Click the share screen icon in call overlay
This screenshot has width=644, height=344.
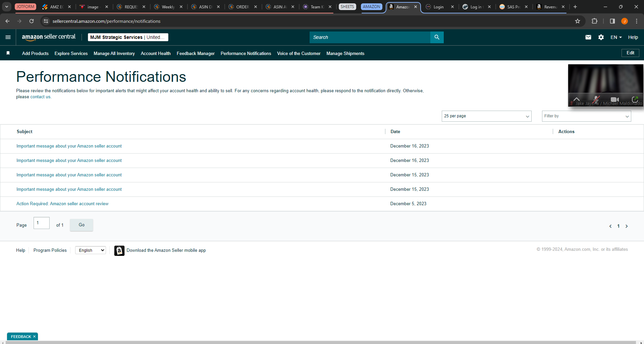point(635,100)
